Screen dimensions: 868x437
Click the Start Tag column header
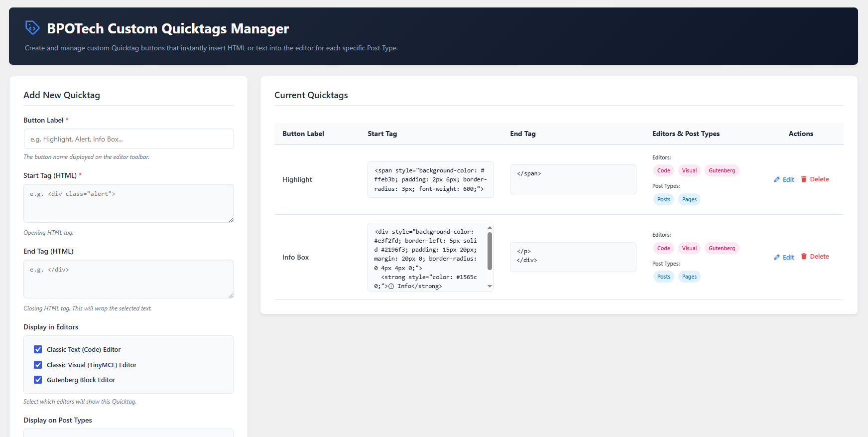click(382, 134)
